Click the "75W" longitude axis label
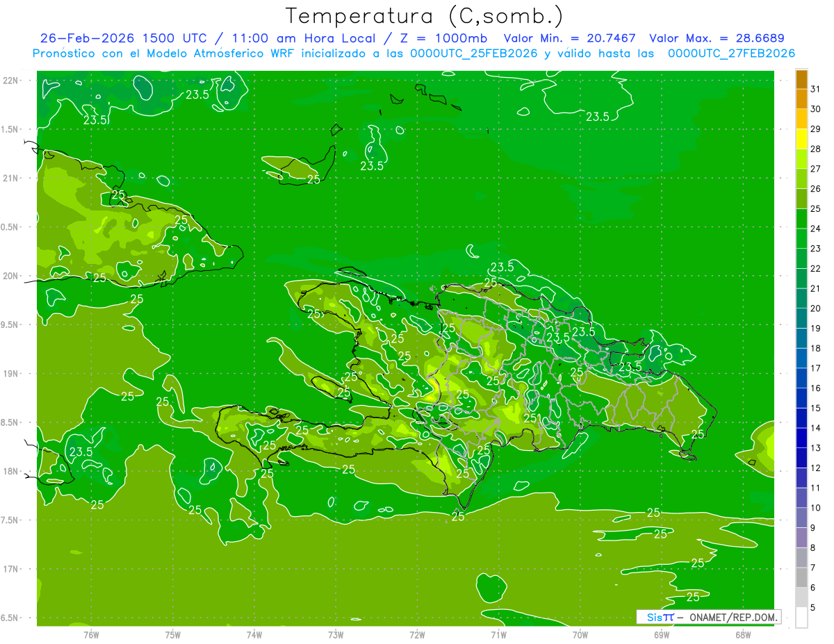 pyautogui.click(x=172, y=635)
